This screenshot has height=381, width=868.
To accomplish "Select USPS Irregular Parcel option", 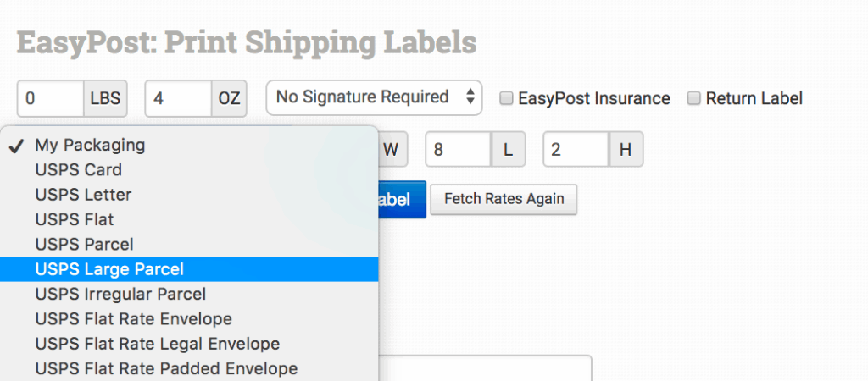I will coord(120,294).
